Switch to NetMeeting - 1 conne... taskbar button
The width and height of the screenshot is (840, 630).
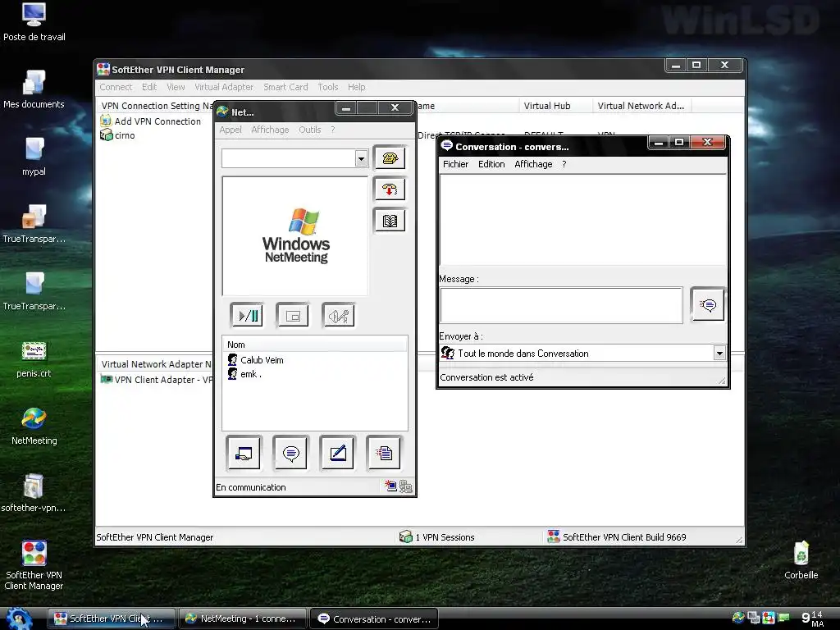[242, 619]
